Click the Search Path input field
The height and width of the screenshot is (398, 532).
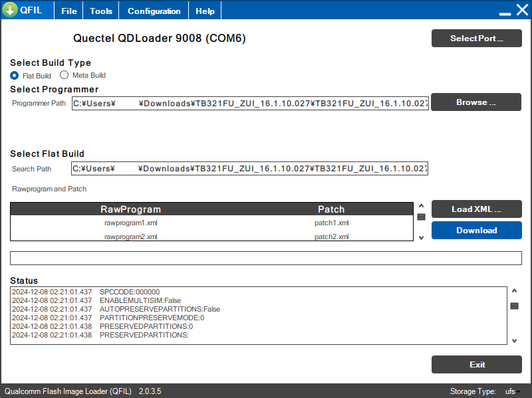click(249, 169)
